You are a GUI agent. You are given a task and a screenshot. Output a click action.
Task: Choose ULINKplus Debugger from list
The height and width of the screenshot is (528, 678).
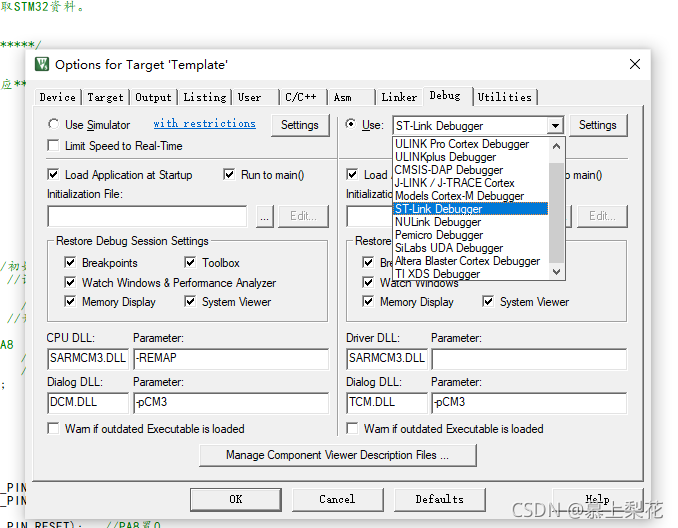point(470,157)
